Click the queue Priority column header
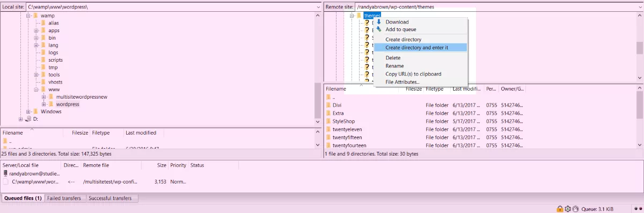The height and width of the screenshot is (213, 644). [x=178, y=165]
